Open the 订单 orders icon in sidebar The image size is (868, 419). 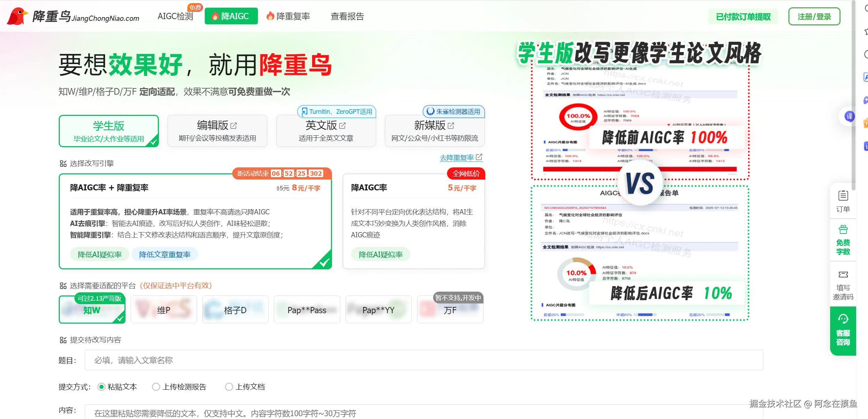point(843,196)
